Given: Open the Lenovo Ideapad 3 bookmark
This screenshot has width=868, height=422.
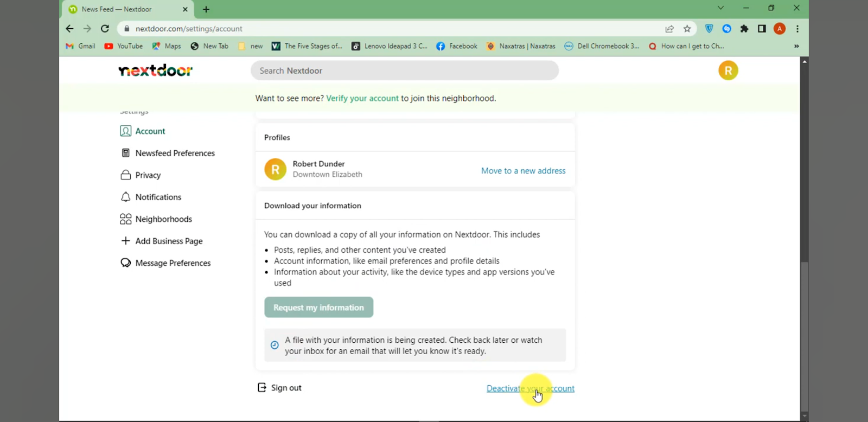Looking at the screenshot, I should [x=390, y=46].
